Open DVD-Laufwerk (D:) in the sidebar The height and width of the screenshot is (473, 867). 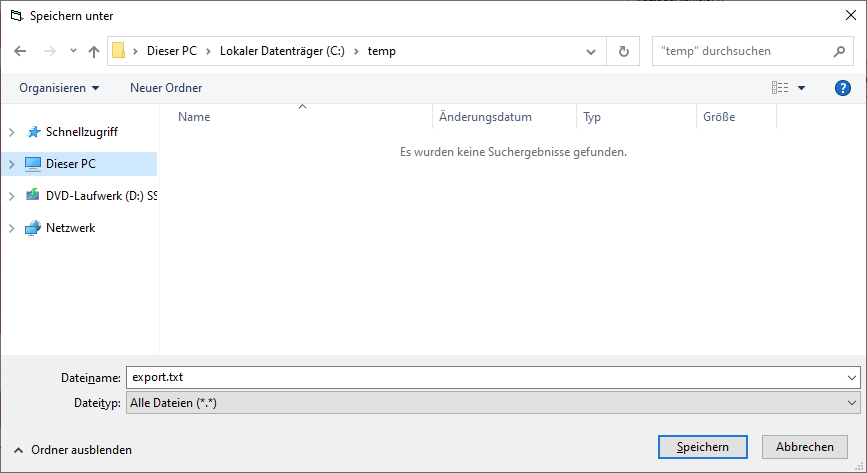pos(100,196)
